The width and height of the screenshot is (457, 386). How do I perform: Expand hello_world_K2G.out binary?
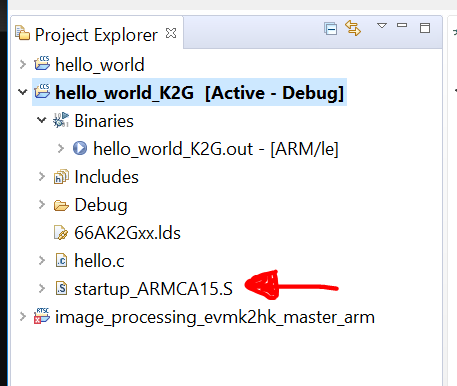(61, 148)
